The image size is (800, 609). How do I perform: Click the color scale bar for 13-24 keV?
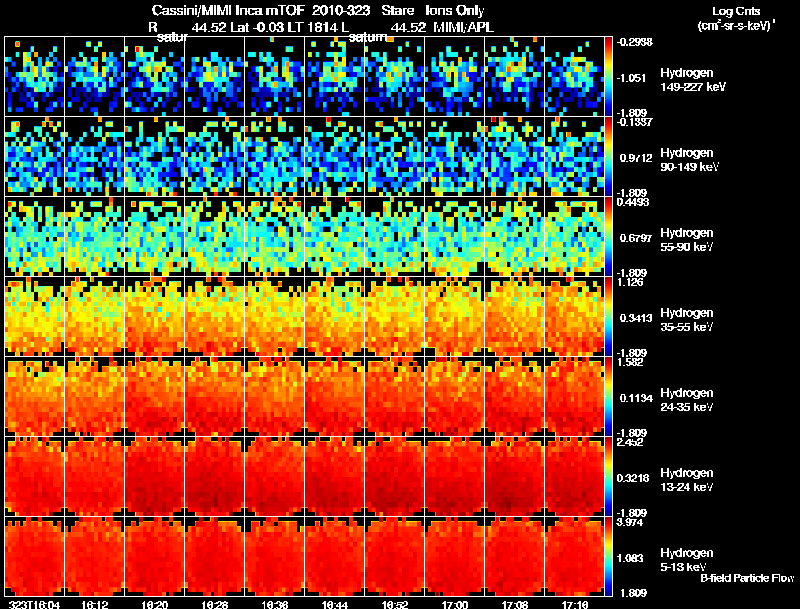pos(608,477)
